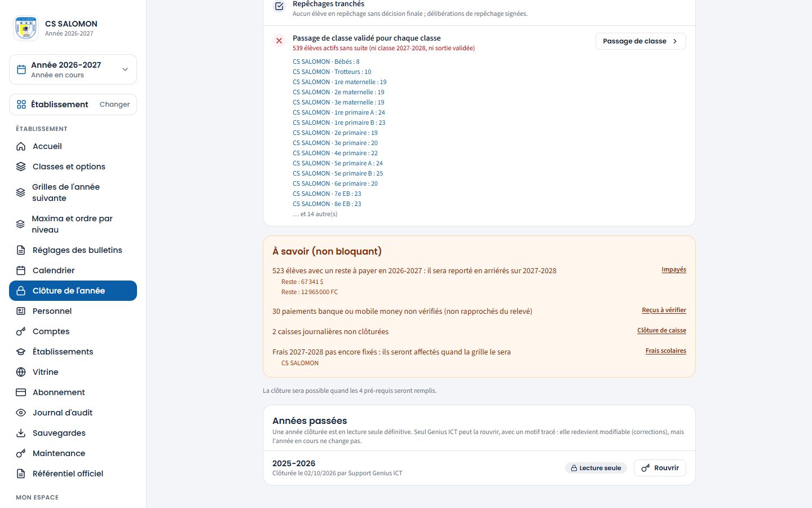Click the home icon for Accueil

pos(21,146)
